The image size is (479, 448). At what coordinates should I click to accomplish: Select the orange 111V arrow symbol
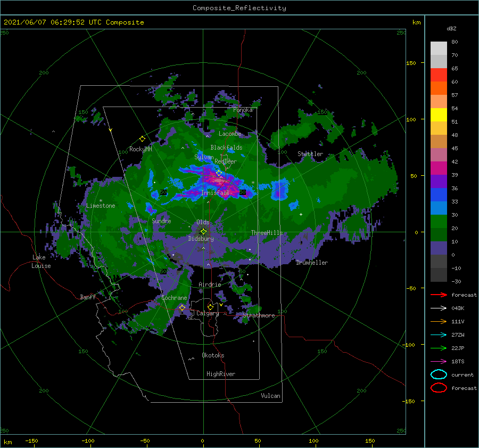(439, 321)
